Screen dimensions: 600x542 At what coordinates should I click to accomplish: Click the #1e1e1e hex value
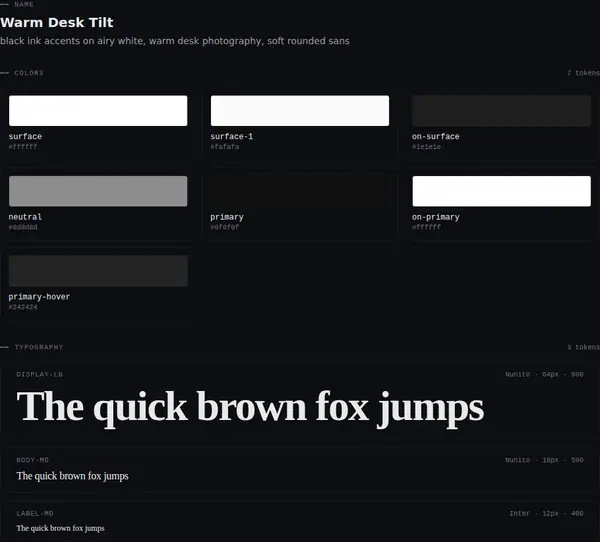tap(426, 147)
